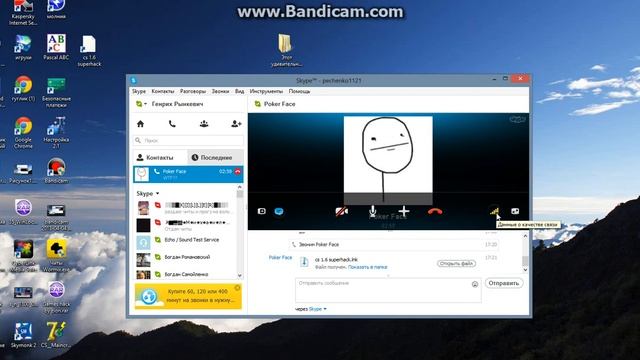This screenshot has width=640, height=360.
Task: Open the Помощь menu
Action: (x=299, y=91)
